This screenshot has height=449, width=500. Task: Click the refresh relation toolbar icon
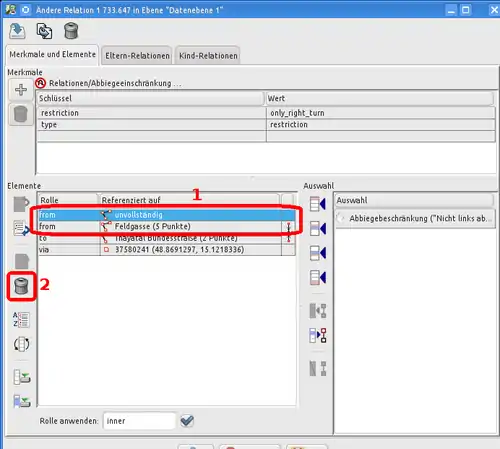(44, 31)
